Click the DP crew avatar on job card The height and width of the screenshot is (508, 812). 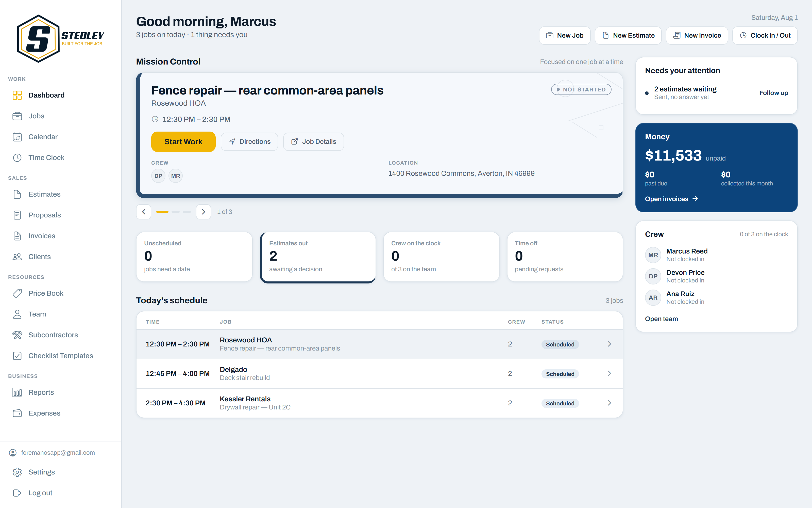click(x=158, y=176)
